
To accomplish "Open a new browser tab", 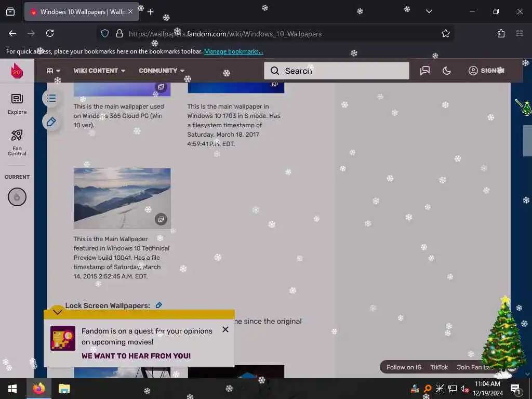I will point(150,12).
